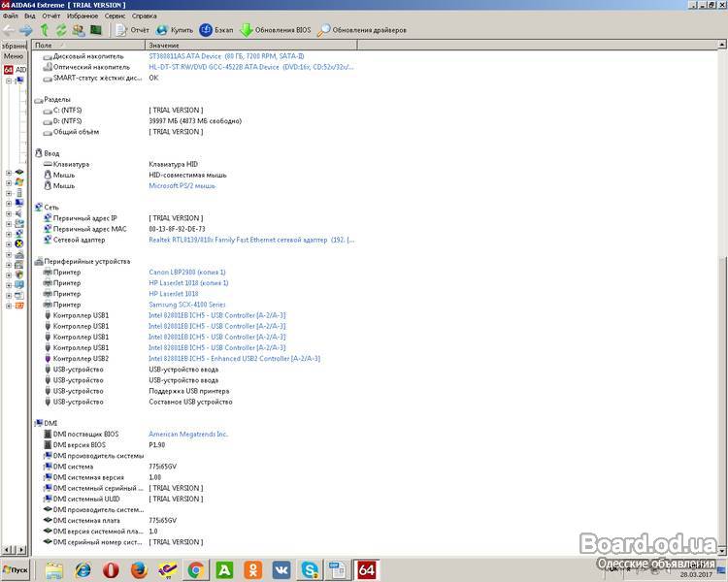Open the Samsung SCX-4100 Series link
The image size is (728, 582).
(187, 305)
